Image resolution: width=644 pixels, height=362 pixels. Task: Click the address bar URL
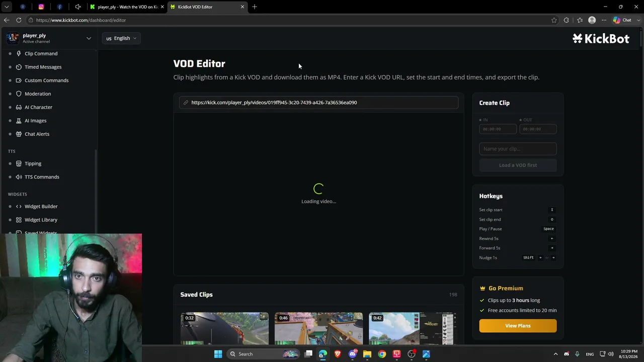(81, 20)
